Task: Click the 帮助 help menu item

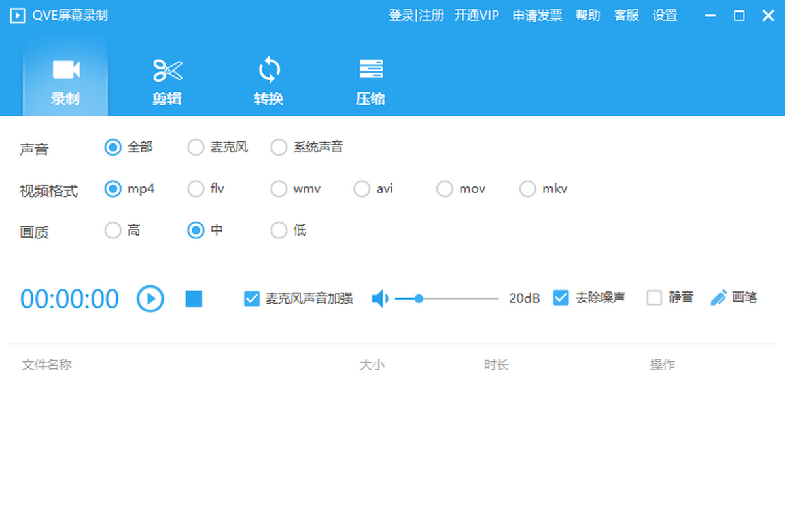Action: [x=587, y=16]
